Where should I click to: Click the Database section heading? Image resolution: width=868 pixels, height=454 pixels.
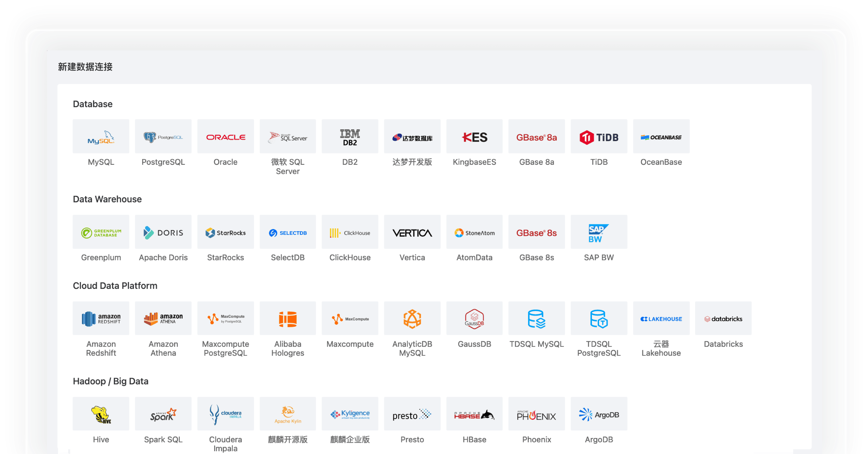pos(93,104)
